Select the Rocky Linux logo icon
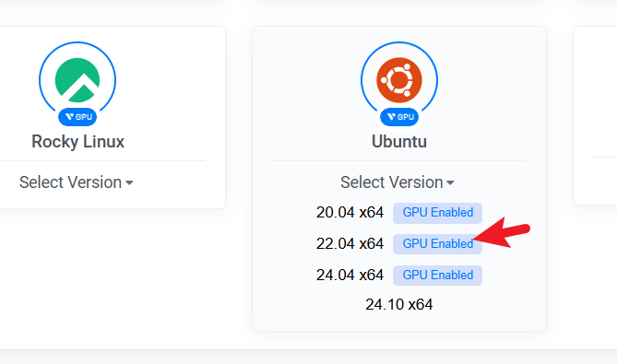Screen dimensions: 617x364 coord(77,80)
